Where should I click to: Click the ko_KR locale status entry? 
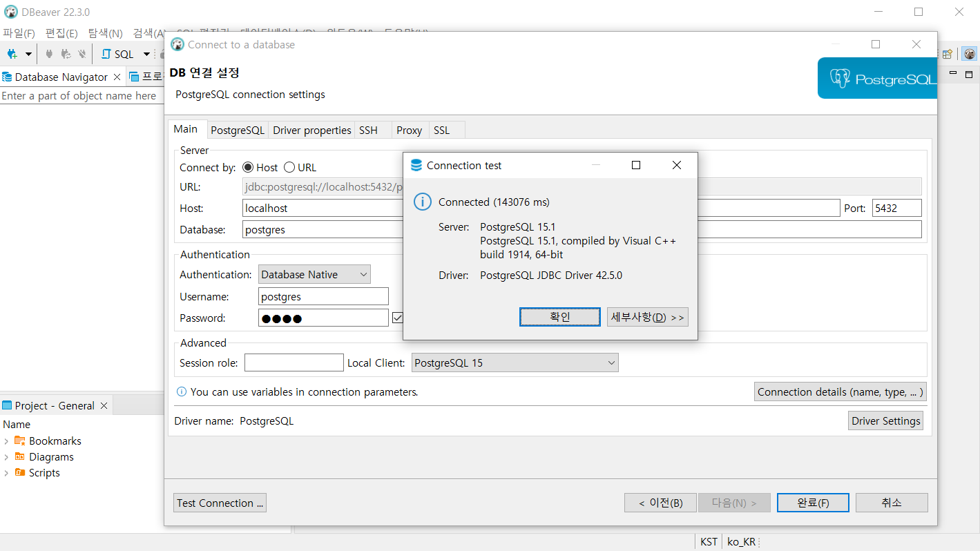tap(741, 542)
